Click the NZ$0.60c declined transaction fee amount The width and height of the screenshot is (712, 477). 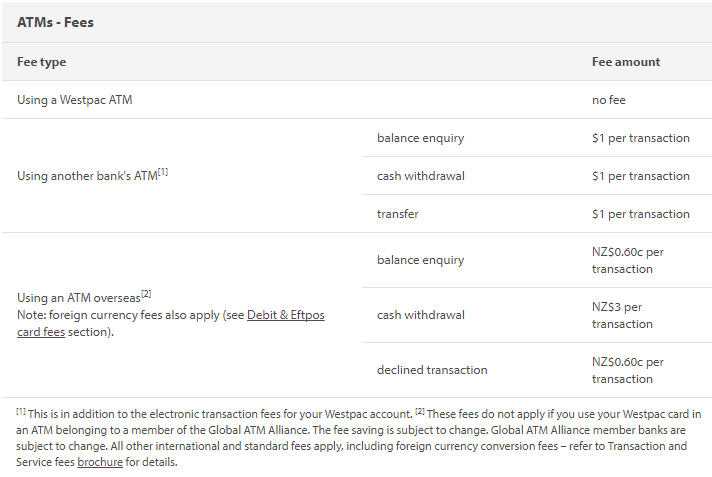pos(627,370)
